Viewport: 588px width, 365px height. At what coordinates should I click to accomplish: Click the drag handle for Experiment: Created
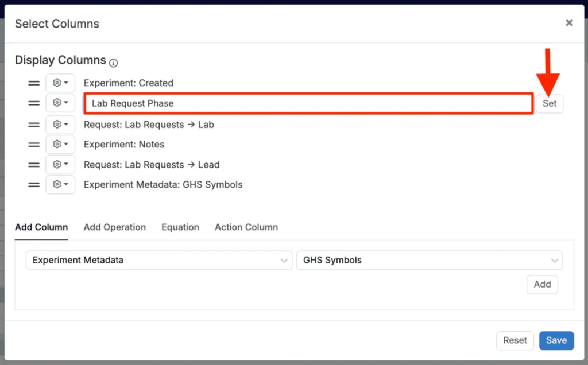(34, 83)
